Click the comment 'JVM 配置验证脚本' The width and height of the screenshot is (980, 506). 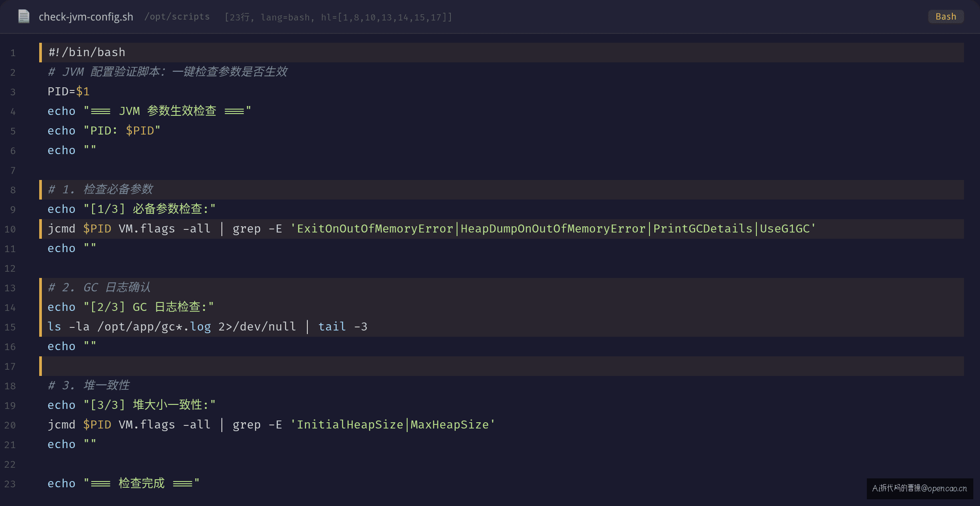click(x=168, y=72)
